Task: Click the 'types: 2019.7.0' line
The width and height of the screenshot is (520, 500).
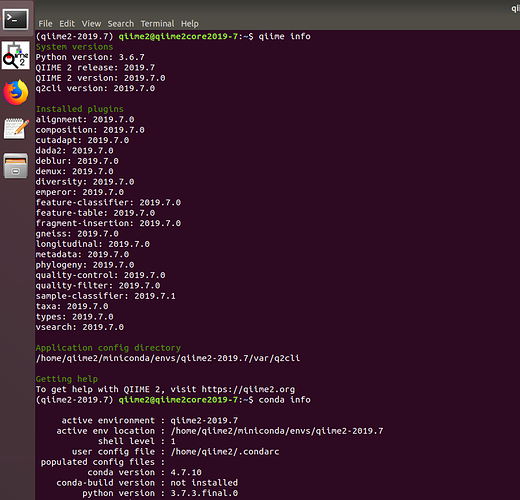Action: pos(74,317)
